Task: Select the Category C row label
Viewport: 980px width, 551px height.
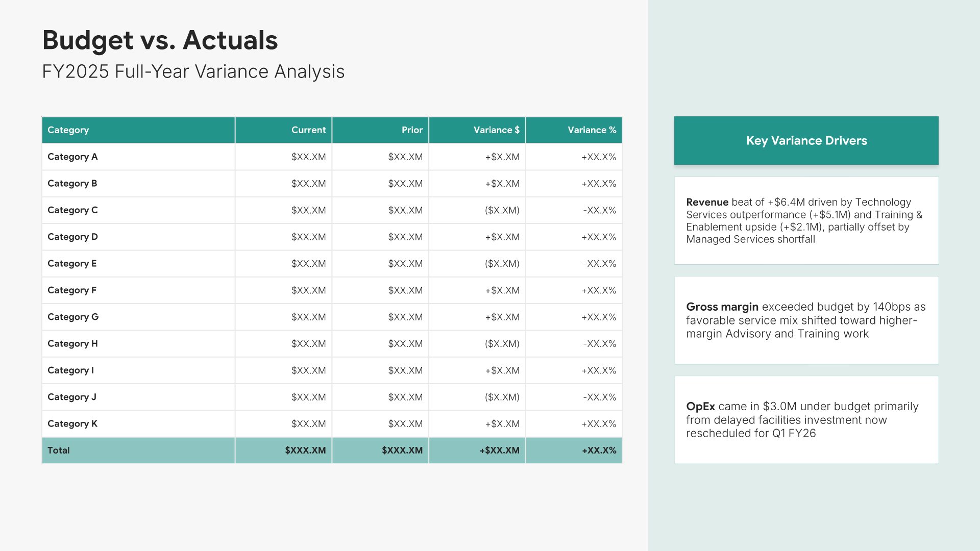Action: (72, 210)
